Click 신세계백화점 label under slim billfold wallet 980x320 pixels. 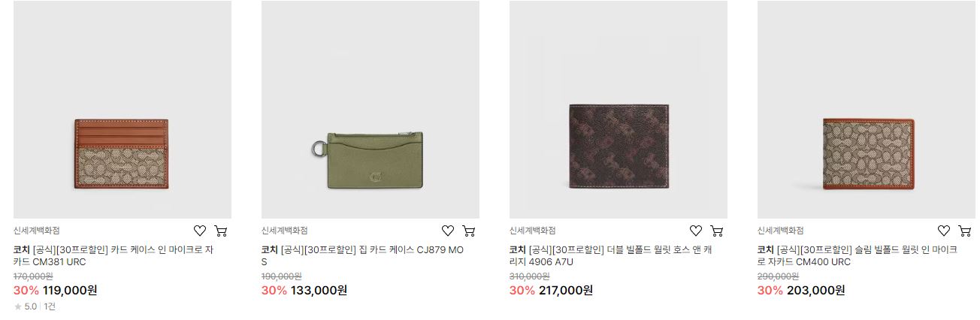point(781,231)
